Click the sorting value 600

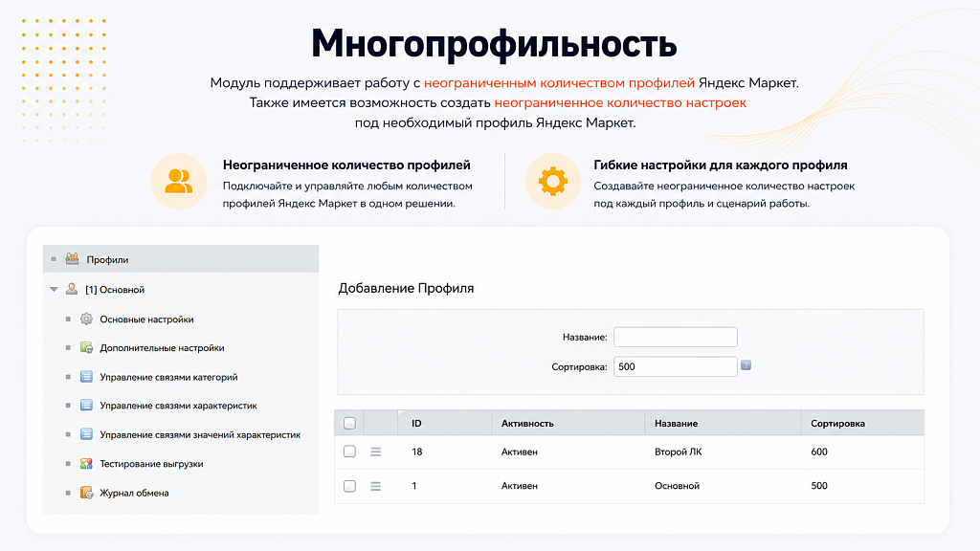[819, 452]
